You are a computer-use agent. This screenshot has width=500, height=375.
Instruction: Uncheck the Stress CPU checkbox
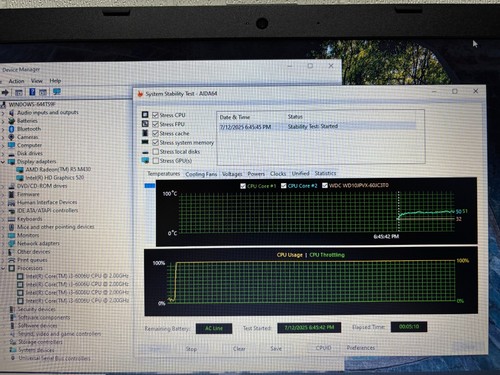pos(155,115)
